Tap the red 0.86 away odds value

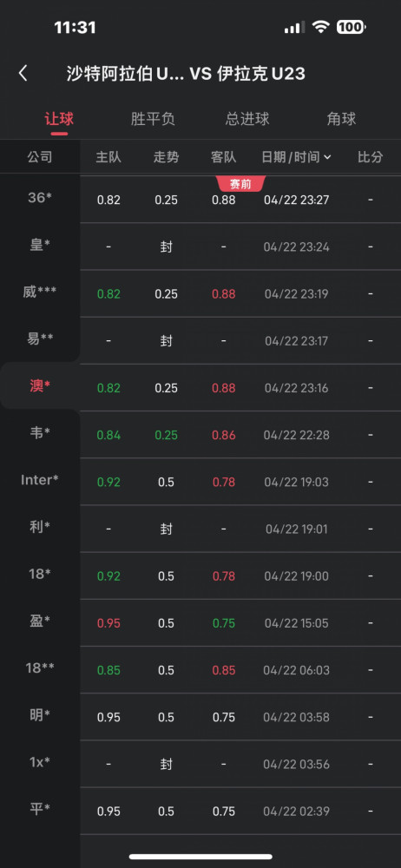pyautogui.click(x=224, y=435)
